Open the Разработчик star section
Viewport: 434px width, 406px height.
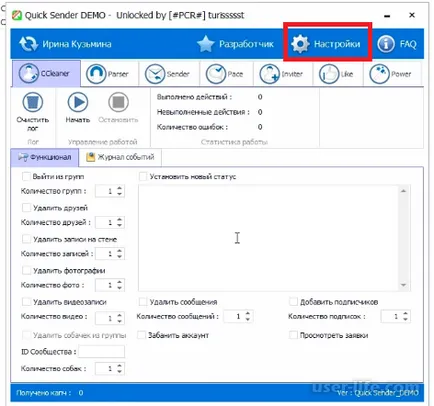pos(235,44)
